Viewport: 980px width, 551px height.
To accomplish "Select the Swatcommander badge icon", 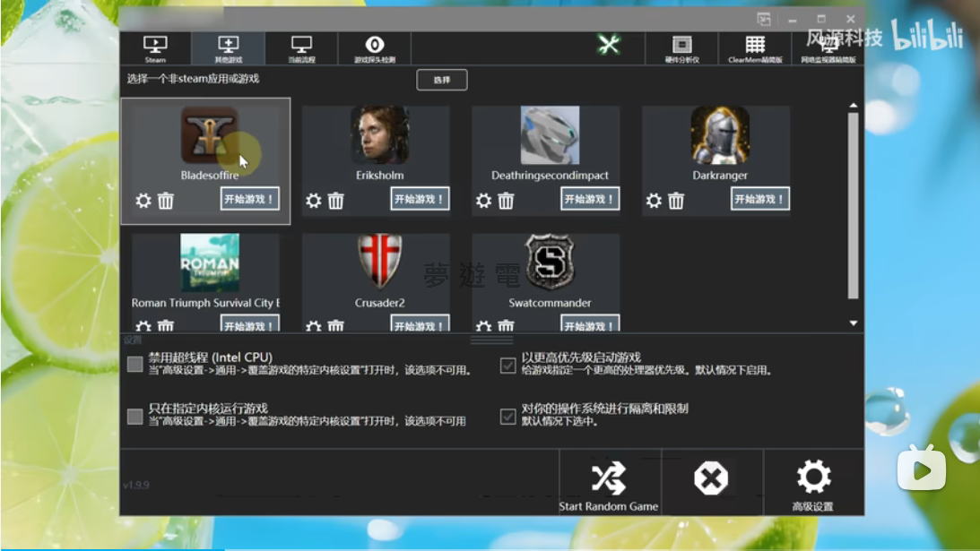I will click(x=550, y=263).
